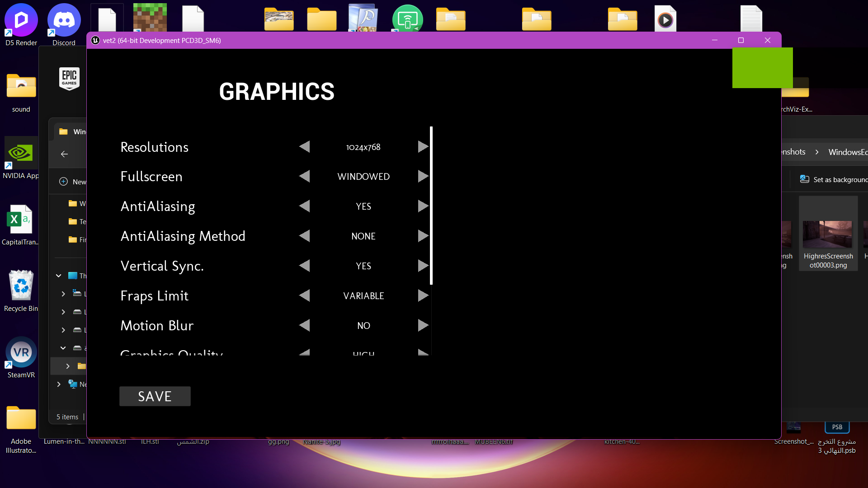Click the back arrow in File Explorer
868x488 pixels.
tap(64, 154)
